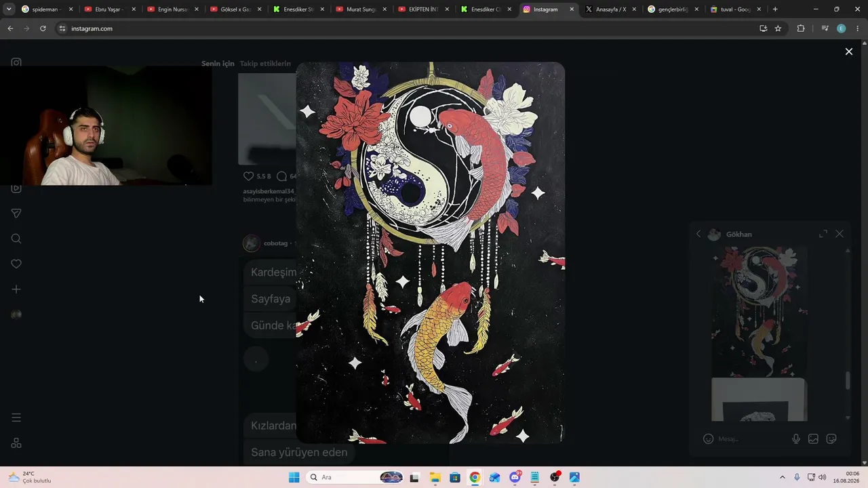Image resolution: width=868 pixels, height=488 pixels.
Task: Open the sidebar hamburger menu
Action: (x=16, y=418)
